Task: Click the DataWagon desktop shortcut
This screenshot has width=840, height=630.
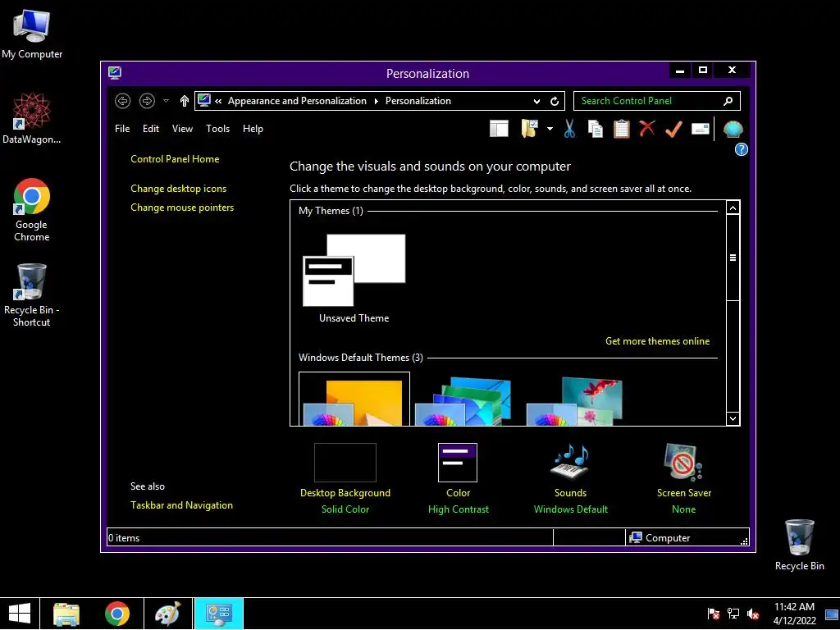Action: coord(32,118)
